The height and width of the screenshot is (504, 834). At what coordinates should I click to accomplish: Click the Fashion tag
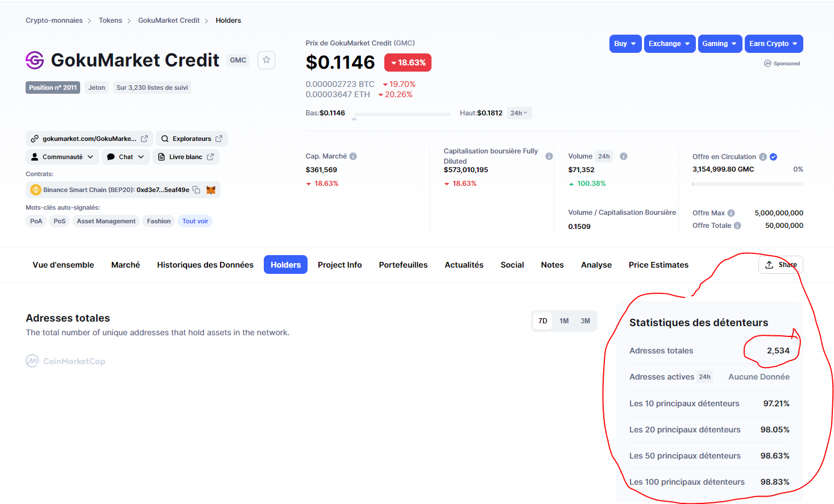click(159, 221)
